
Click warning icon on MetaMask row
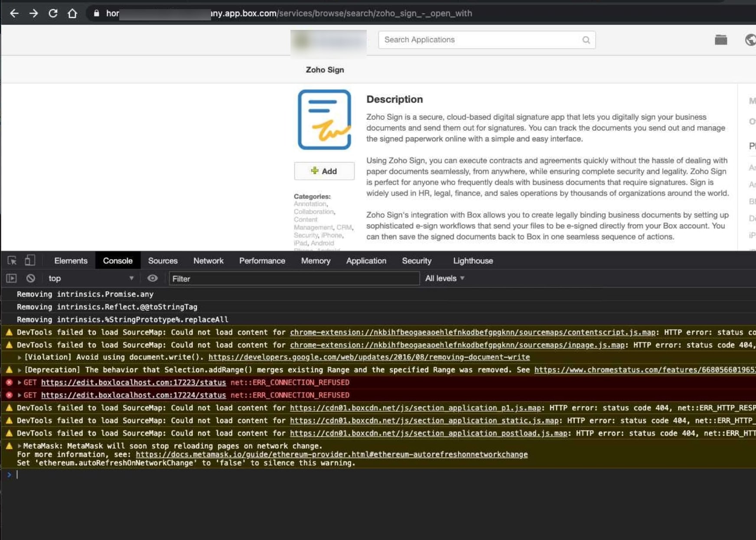[x=9, y=446]
